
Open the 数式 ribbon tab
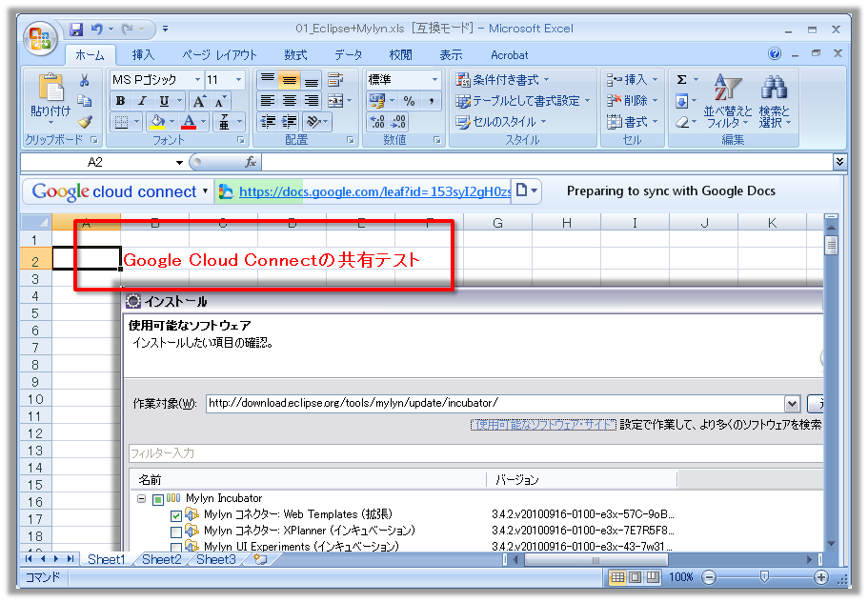(x=295, y=55)
